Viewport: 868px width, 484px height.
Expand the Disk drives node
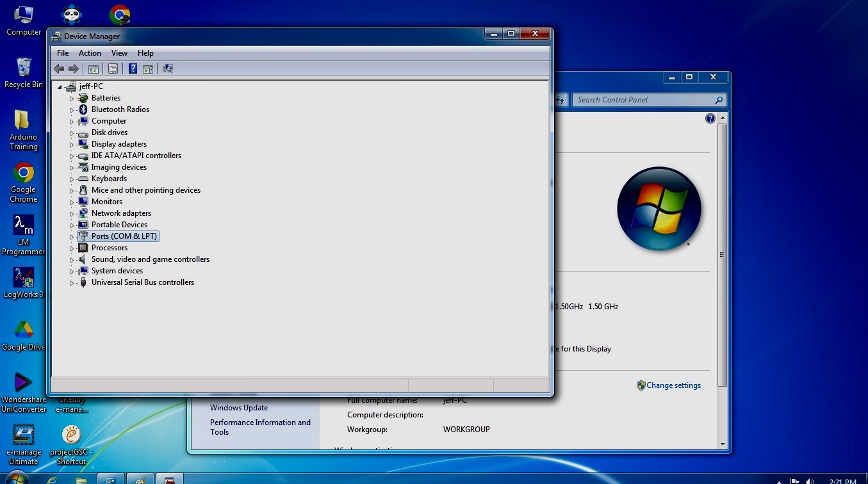pos(72,133)
